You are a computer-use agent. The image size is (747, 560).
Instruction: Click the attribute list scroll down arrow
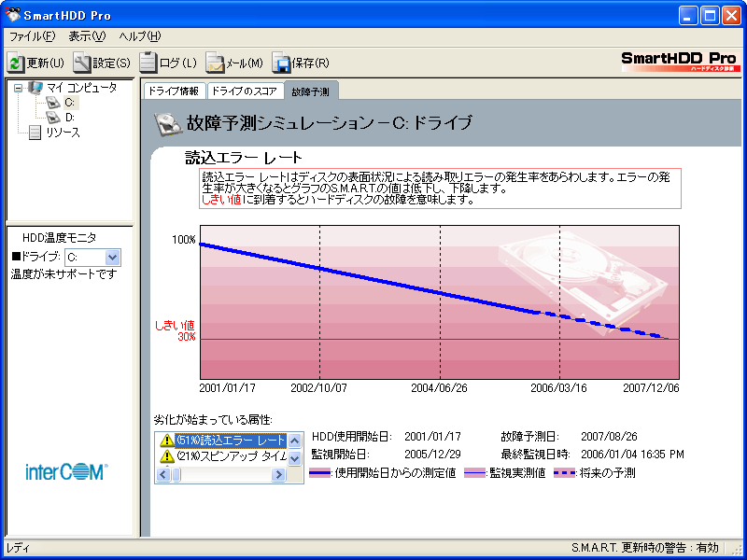click(x=295, y=458)
